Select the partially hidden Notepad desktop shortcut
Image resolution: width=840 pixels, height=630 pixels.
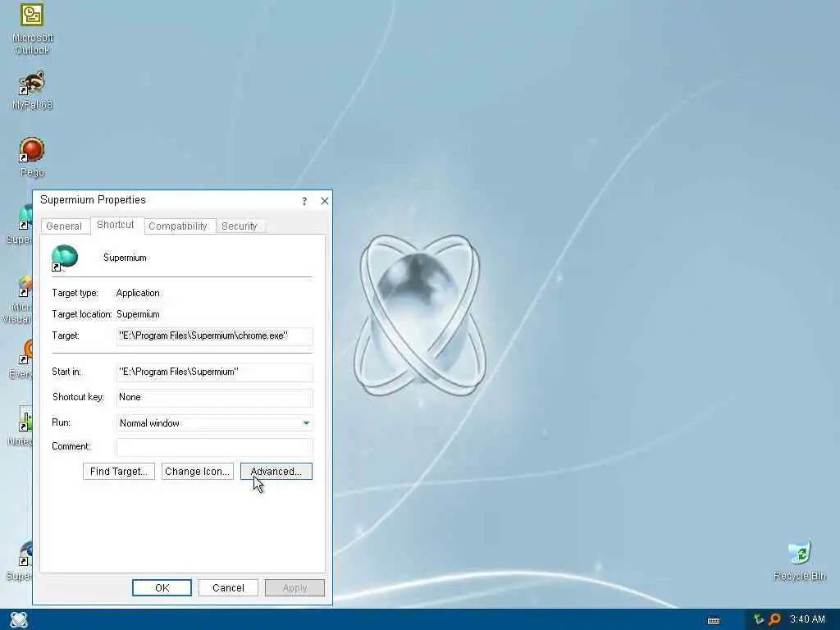click(x=20, y=426)
